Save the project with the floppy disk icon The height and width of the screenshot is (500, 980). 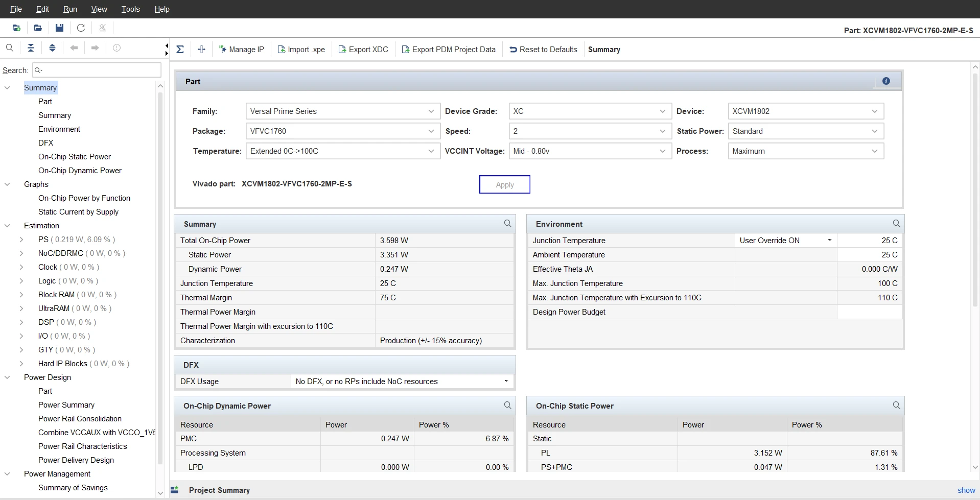point(59,28)
